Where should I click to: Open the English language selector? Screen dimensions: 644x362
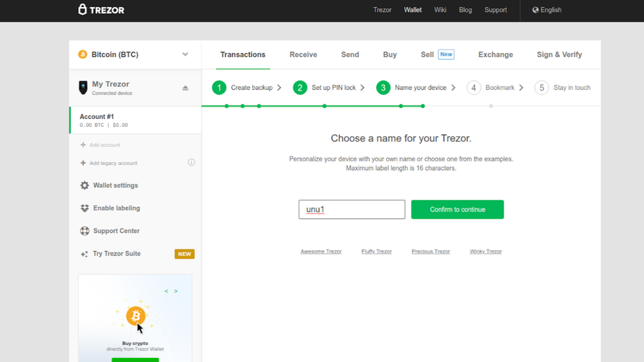click(547, 10)
